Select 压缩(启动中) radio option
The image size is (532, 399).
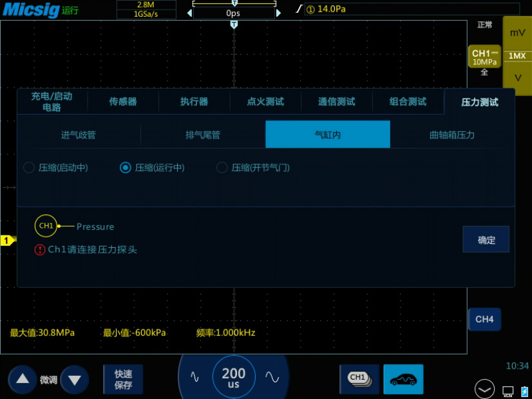29,168
